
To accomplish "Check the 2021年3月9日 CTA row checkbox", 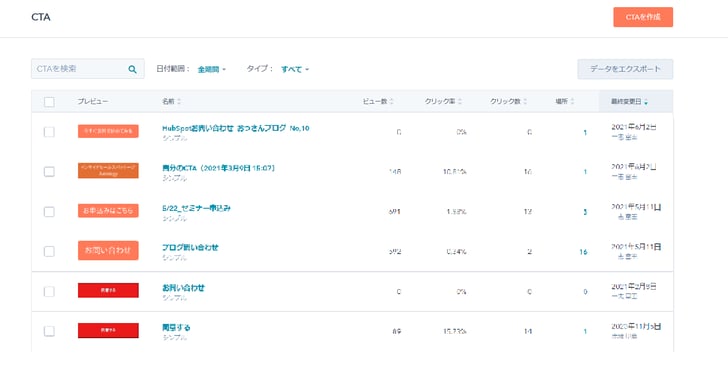I will point(49,172).
